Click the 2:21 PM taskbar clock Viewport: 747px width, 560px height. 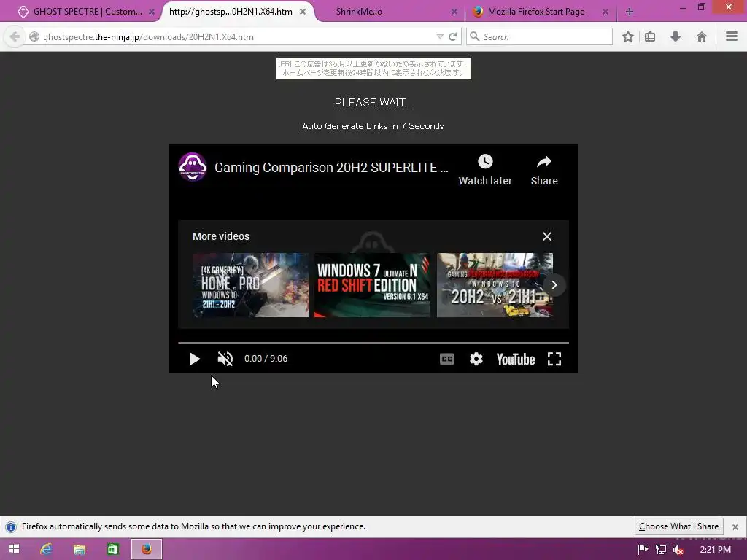(715, 550)
